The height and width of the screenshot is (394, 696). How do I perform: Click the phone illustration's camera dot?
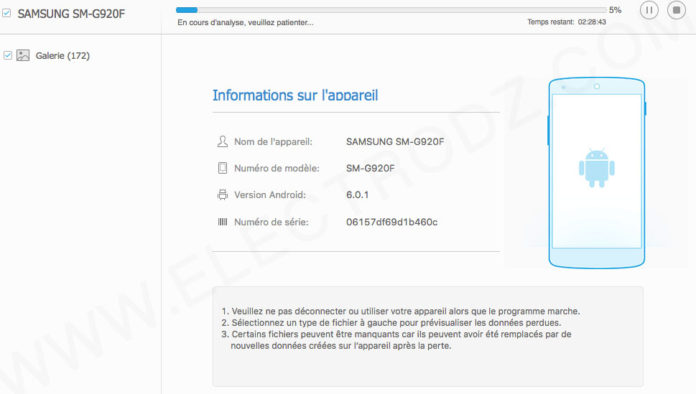[x=597, y=87]
